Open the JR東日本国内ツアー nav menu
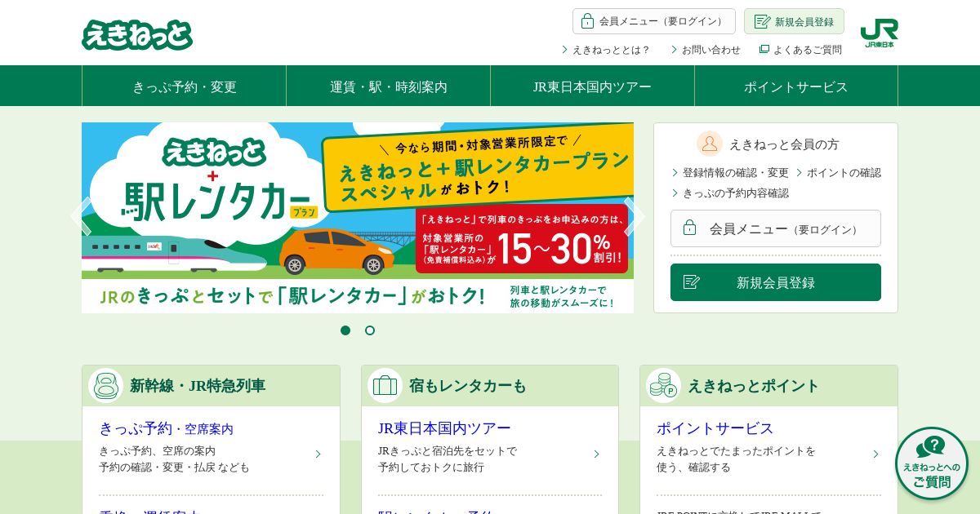 (x=593, y=86)
